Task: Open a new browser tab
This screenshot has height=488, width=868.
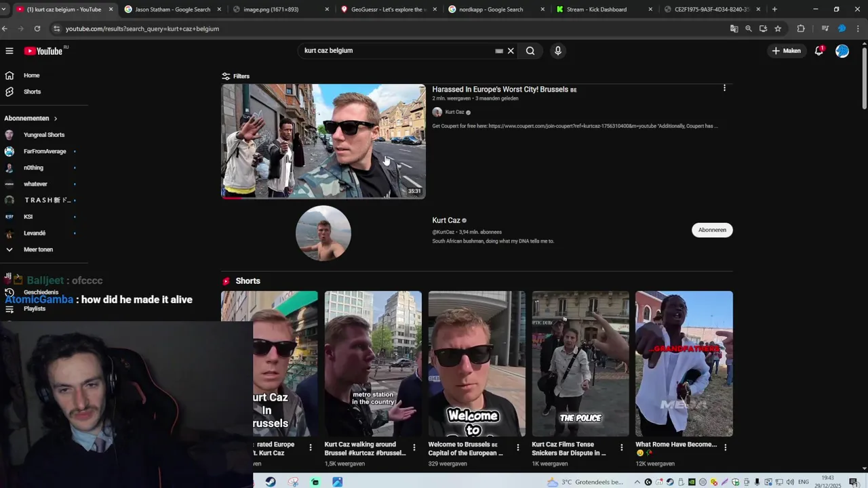Action: tap(774, 9)
